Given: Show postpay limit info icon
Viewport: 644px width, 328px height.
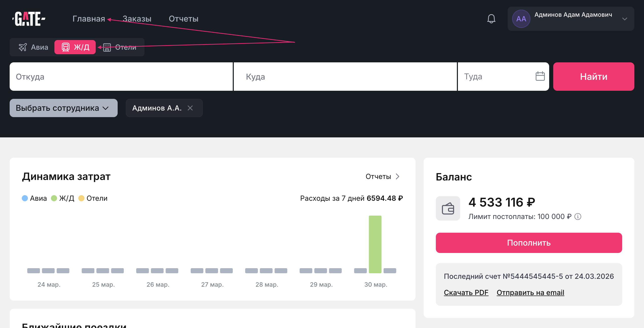Looking at the screenshot, I should pyautogui.click(x=578, y=216).
